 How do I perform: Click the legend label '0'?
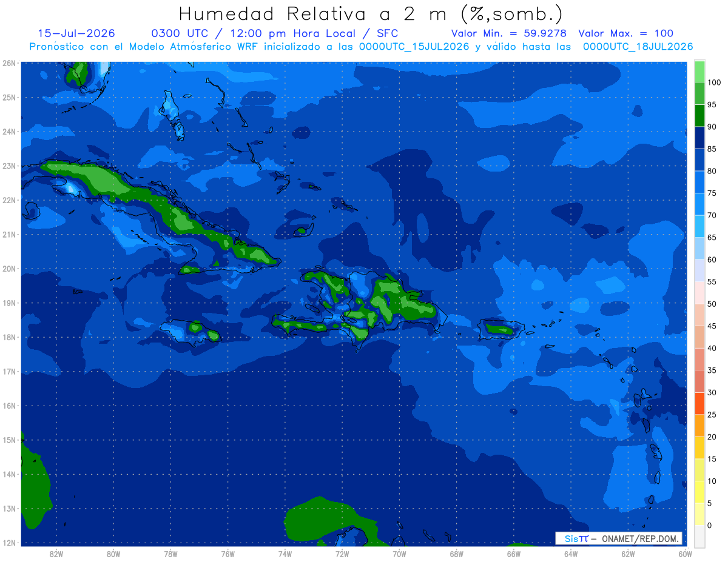tap(709, 525)
